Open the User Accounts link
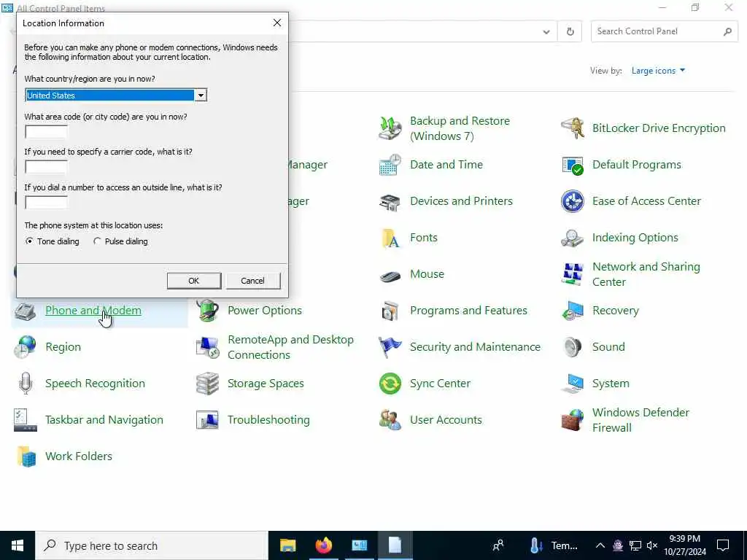This screenshot has height=560, width=747. click(446, 420)
